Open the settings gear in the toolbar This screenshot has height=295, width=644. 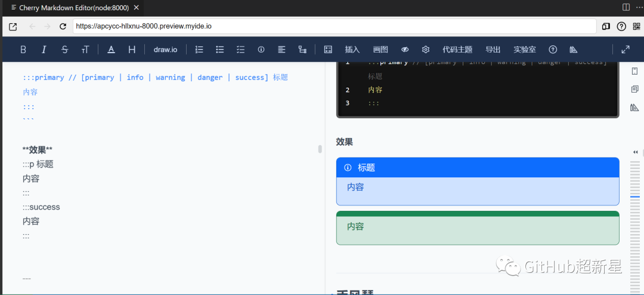point(426,50)
